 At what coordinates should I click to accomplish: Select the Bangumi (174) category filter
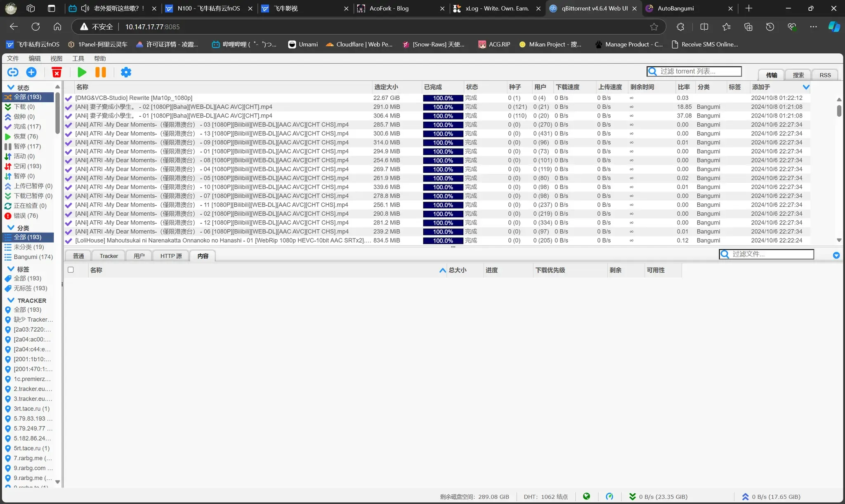pyautogui.click(x=33, y=257)
